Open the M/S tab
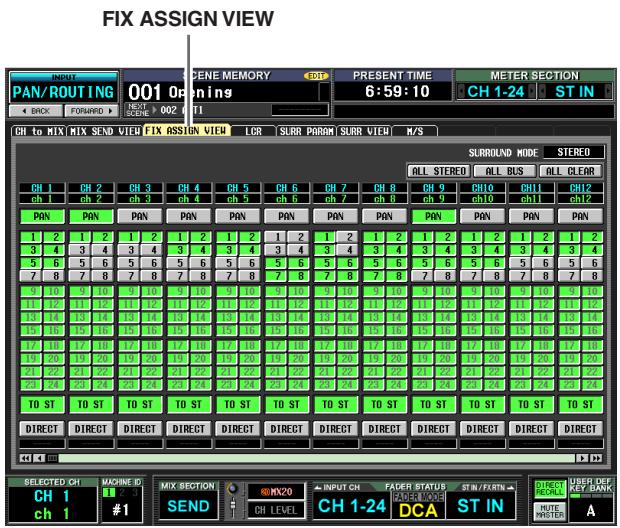Image resolution: width=620 pixels, height=528 pixels. [415, 131]
